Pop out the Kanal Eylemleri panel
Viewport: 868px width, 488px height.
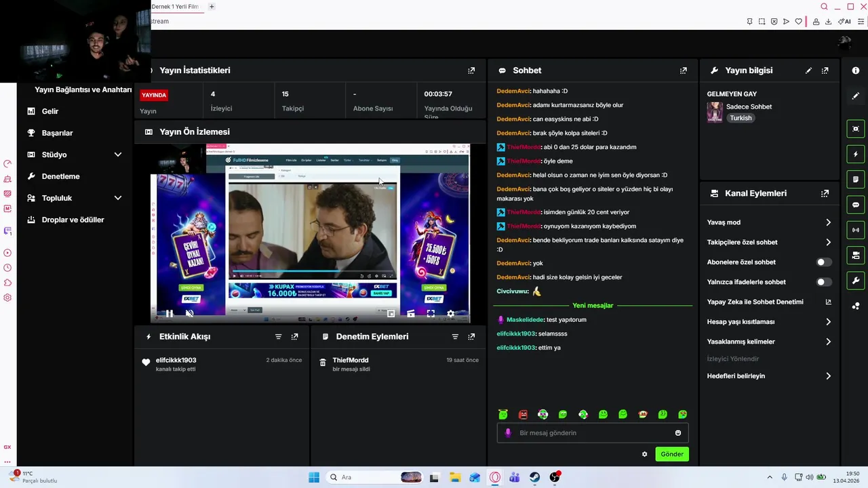[x=825, y=193]
